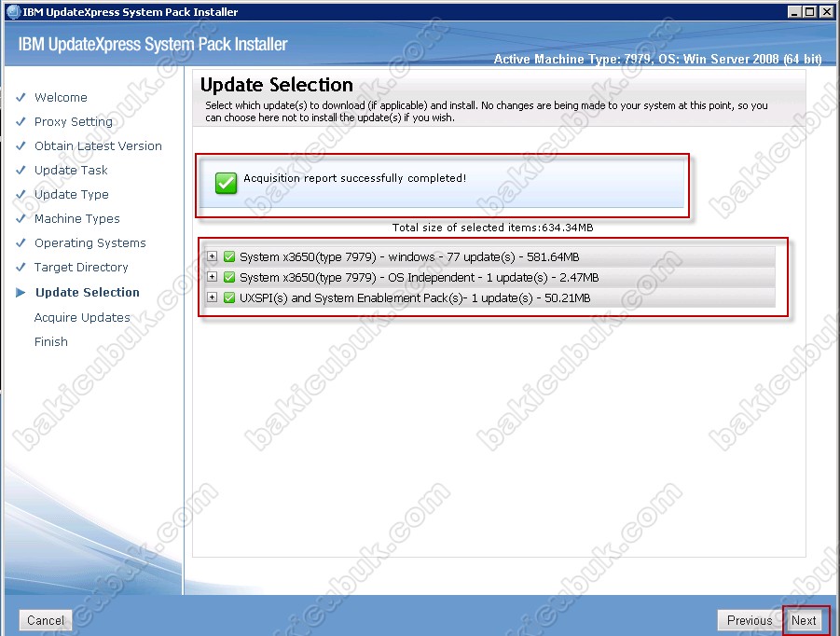The width and height of the screenshot is (840, 636).
Task: Select the Update Selection step
Action: 88,292
